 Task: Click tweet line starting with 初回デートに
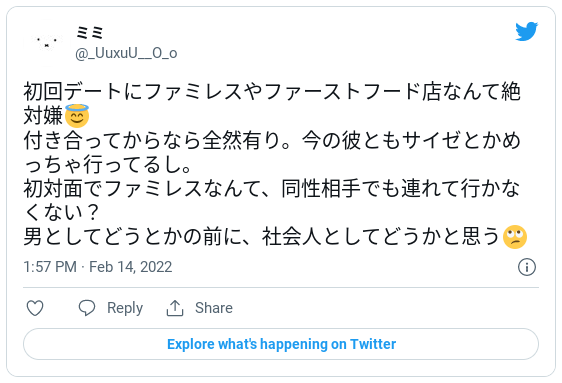(x=272, y=91)
